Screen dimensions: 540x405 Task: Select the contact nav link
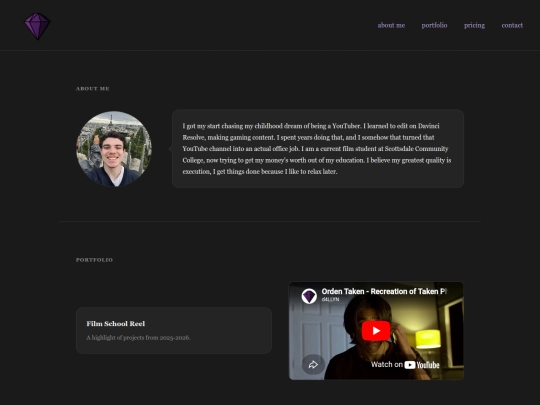(x=512, y=25)
